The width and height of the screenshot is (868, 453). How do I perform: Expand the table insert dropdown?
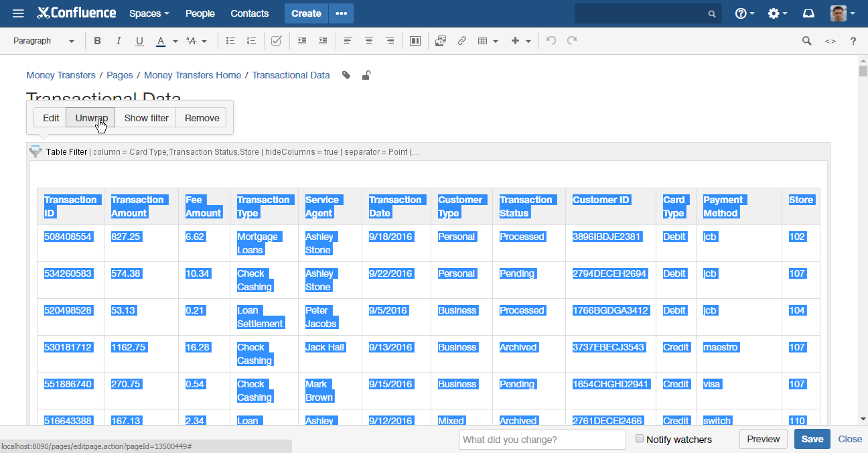click(x=496, y=41)
